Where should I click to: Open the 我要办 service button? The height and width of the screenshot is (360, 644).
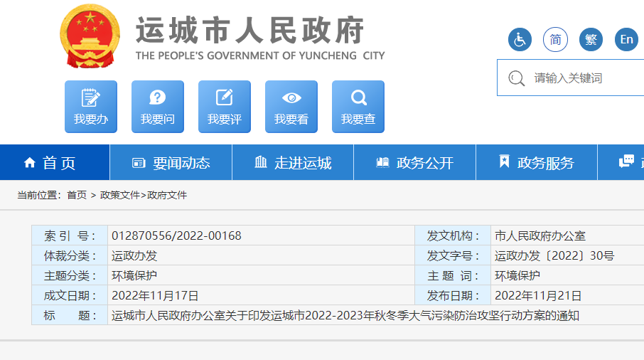pyautogui.click(x=91, y=107)
